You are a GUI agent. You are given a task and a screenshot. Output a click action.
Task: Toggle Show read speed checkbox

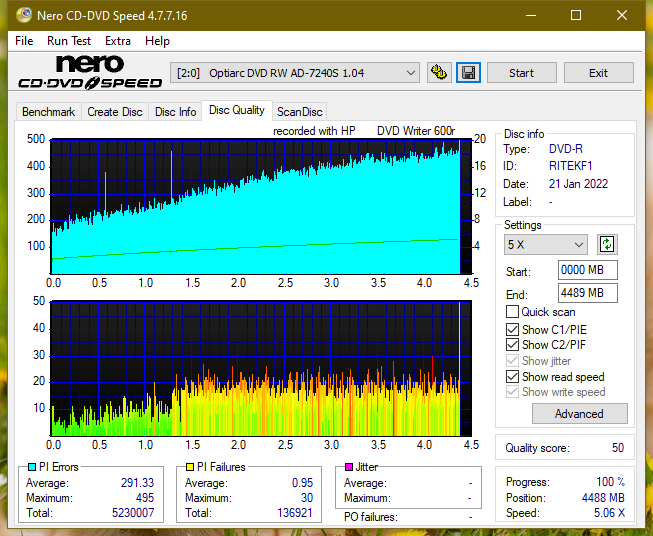point(512,377)
